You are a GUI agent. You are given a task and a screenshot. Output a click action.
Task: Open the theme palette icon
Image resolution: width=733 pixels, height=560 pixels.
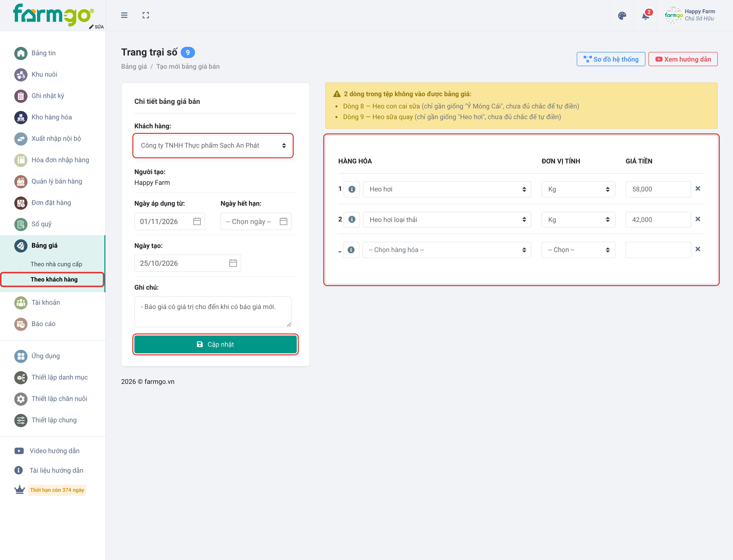pos(622,16)
